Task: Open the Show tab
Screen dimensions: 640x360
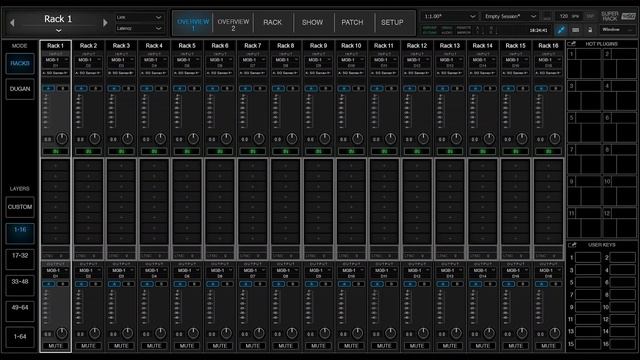Action: point(313,23)
